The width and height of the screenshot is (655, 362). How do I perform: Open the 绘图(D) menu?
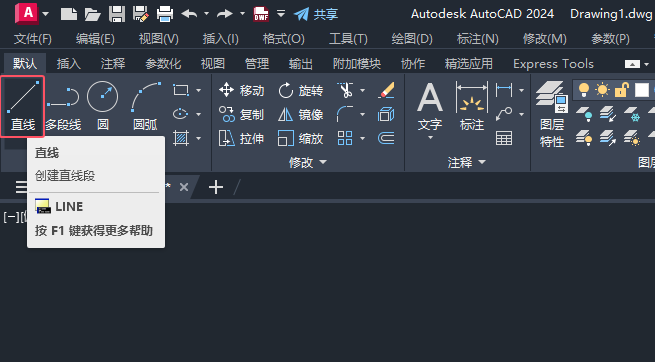(x=412, y=39)
